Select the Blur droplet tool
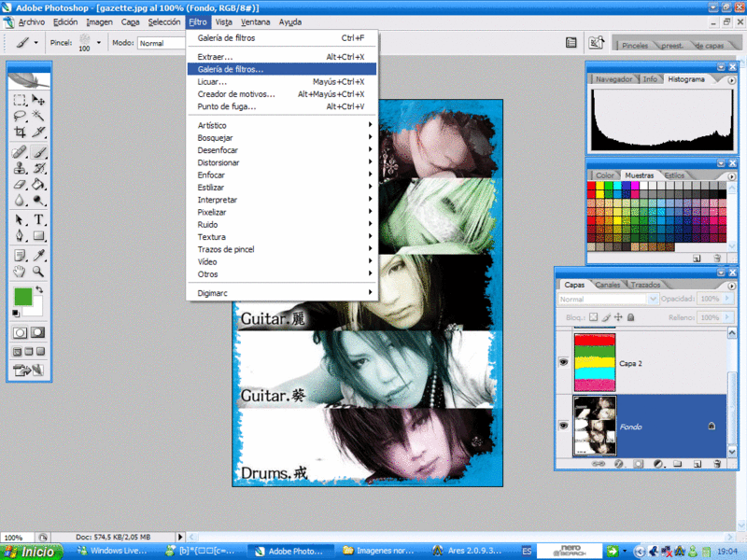 click(20, 200)
